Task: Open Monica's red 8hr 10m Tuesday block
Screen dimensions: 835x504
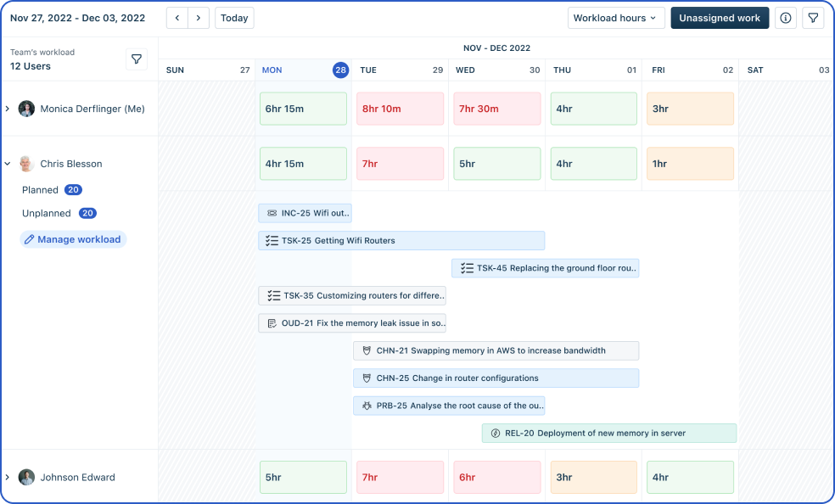Action: 400,109
